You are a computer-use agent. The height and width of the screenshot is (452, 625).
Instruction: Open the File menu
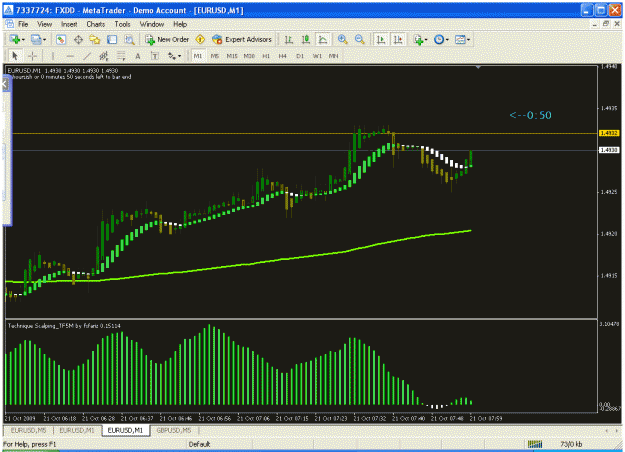point(23,24)
